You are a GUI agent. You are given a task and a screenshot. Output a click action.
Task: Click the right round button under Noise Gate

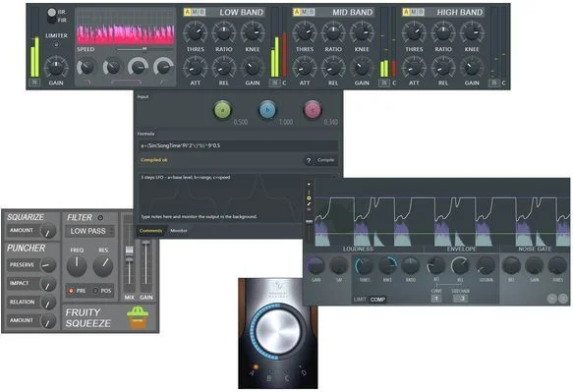coord(563,299)
